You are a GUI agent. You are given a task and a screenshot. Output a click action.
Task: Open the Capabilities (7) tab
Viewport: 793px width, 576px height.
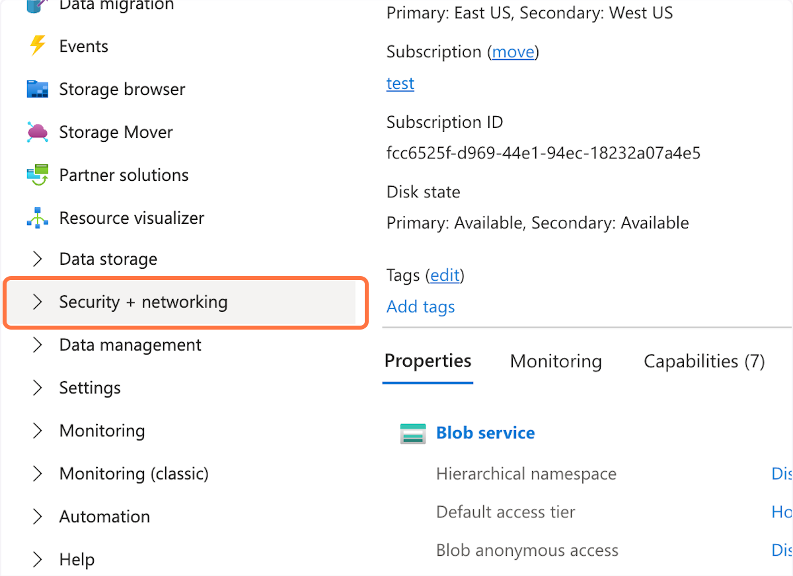(x=704, y=361)
